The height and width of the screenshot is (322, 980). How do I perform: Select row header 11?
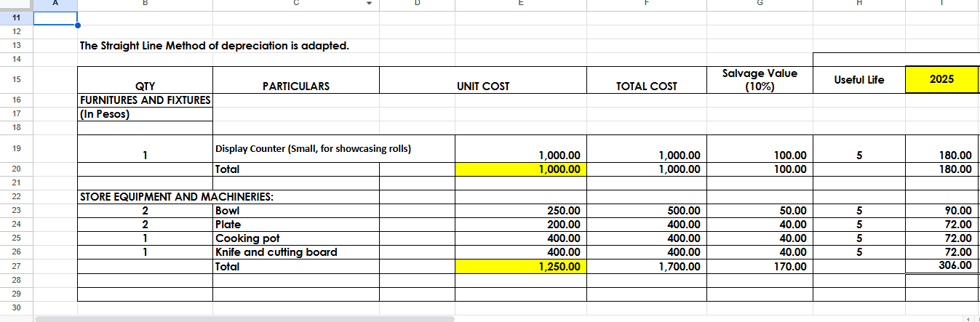(x=17, y=18)
